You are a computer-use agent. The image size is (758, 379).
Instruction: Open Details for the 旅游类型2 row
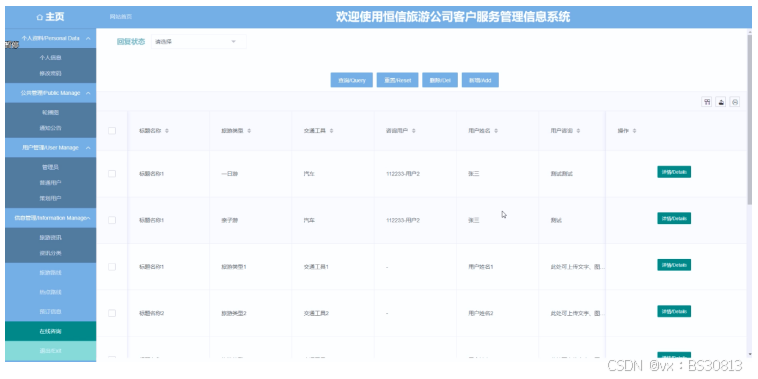tap(674, 311)
